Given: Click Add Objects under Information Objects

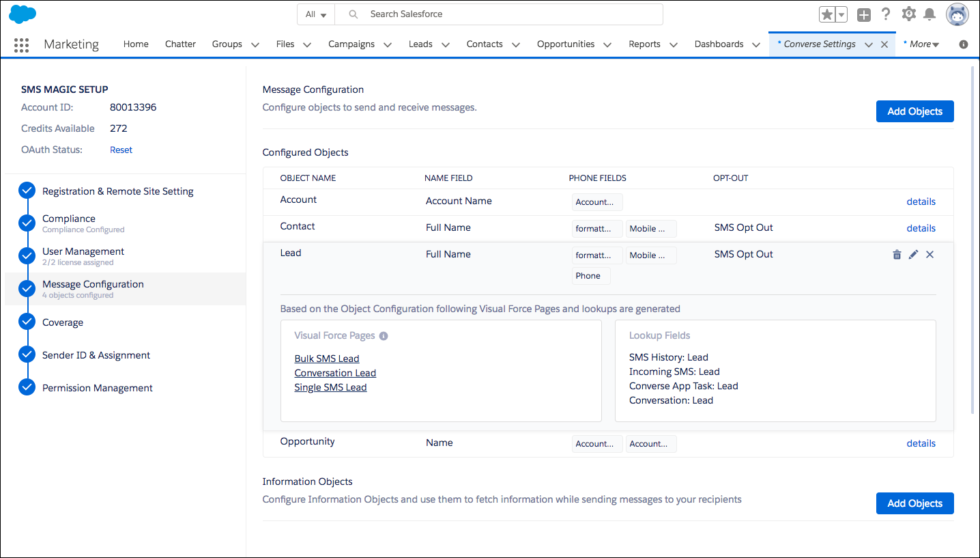Looking at the screenshot, I should click(914, 503).
